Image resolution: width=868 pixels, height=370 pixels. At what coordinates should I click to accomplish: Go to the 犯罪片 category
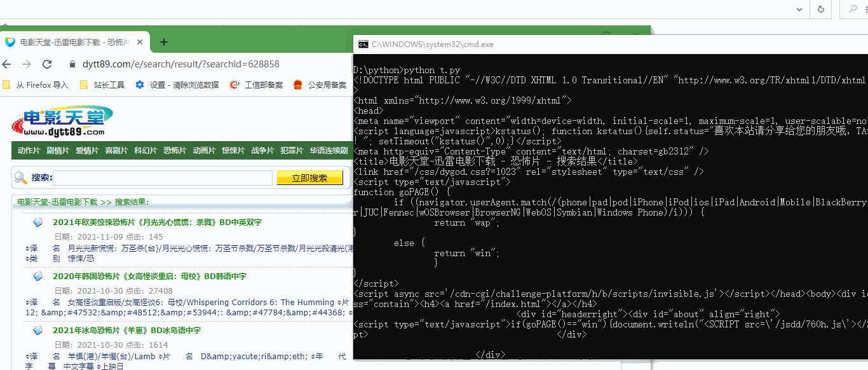tap(292, 151)
